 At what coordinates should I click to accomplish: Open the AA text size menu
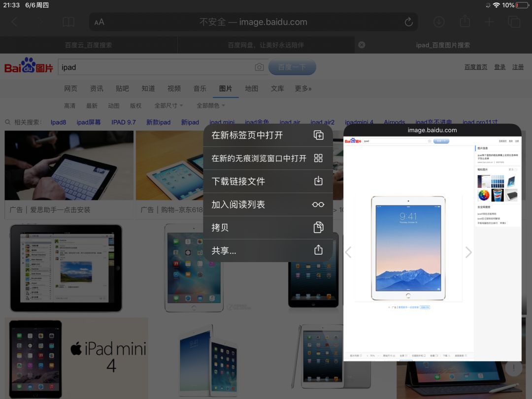point(99,22)
